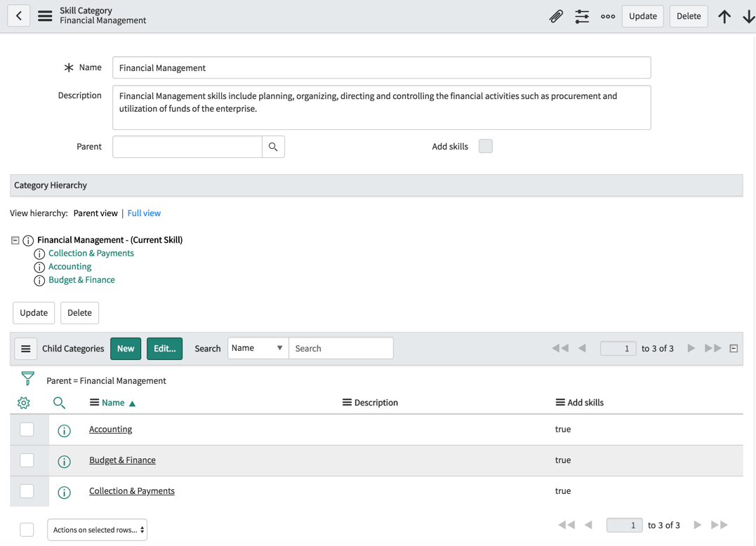Select the Budget & Finance row checkbox
The height and width of the screenshot is (546, 756).
coord(27,460)
